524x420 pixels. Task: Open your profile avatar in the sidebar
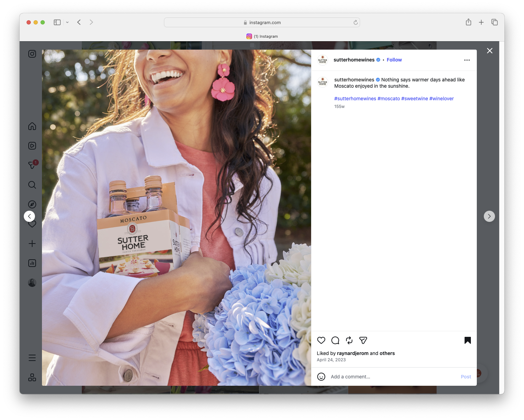(x=32, y=283)
